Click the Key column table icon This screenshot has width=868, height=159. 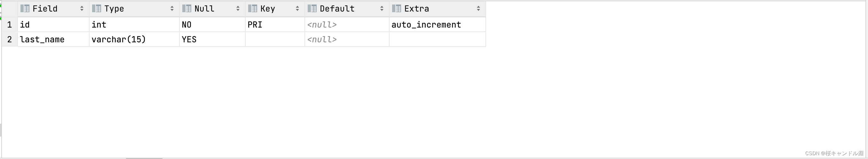(x=253, y=8)
